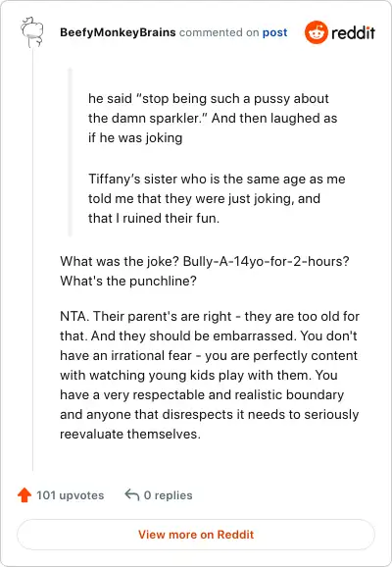Collapse thread via vertical line under avatar
Image resolution: width=392 pixels, height=567 pixels.
(33, 260)
